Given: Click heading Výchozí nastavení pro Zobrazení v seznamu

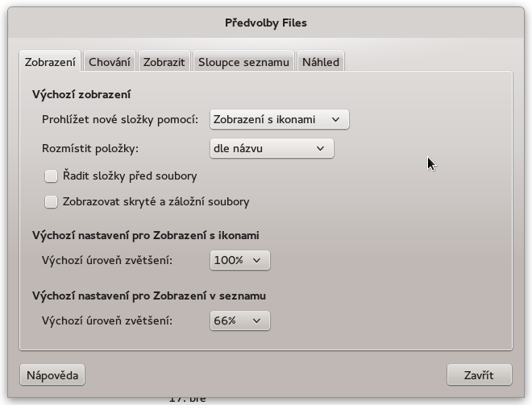Looking at the screenshot, I should 149,295.
